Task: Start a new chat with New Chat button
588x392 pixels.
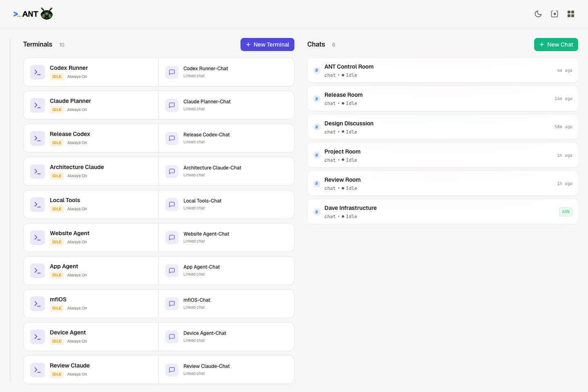Action: [556, 44]
